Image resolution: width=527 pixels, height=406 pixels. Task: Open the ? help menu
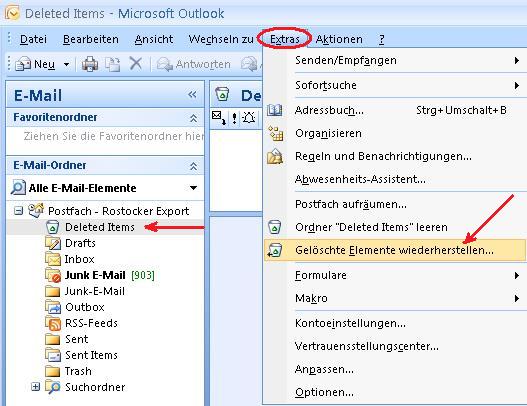click(381, 39)
